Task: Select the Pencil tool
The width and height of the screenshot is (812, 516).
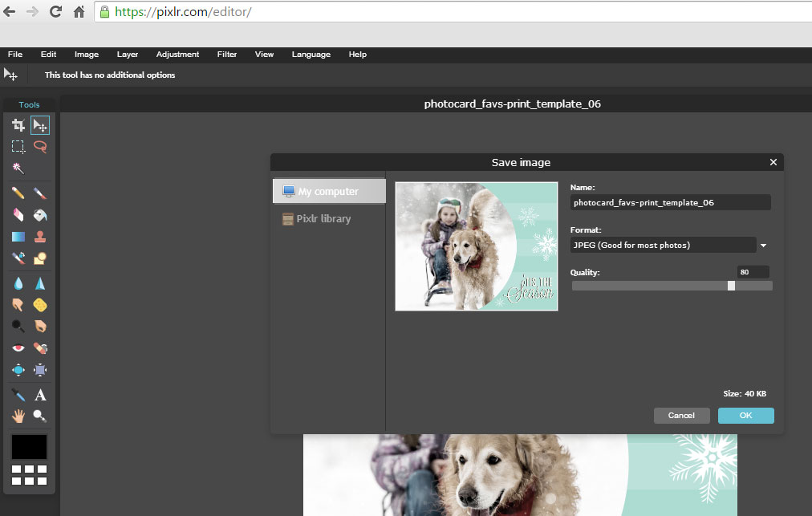Action: coord(18,193)
